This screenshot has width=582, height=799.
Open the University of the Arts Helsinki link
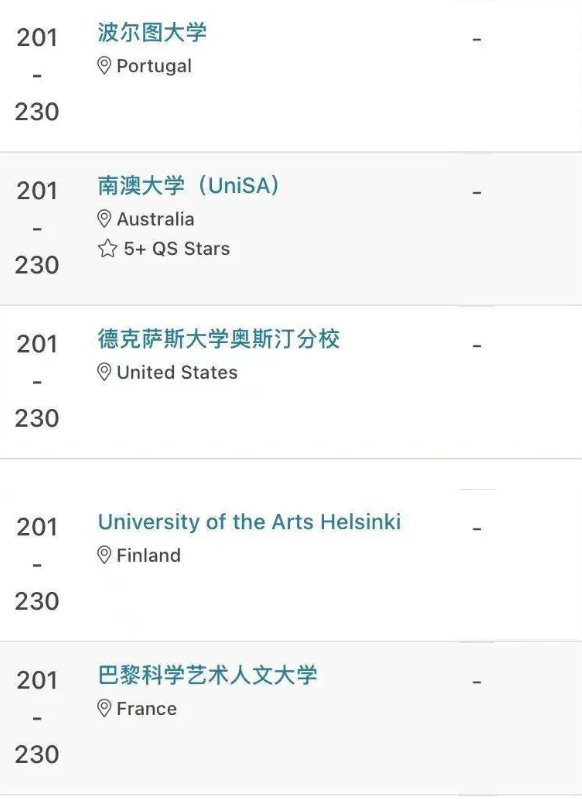(249, 522)
